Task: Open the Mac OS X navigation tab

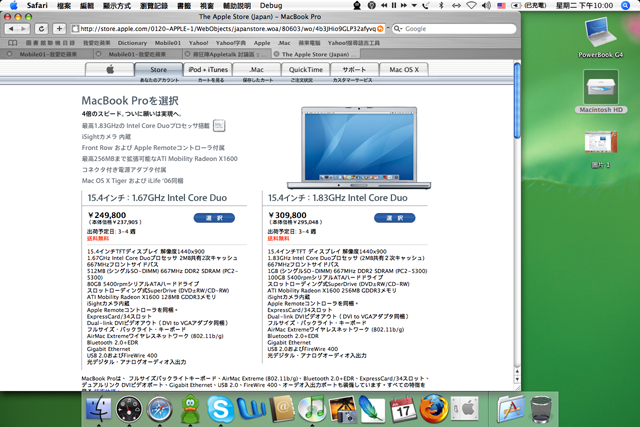Action: [x=404, y=69]
